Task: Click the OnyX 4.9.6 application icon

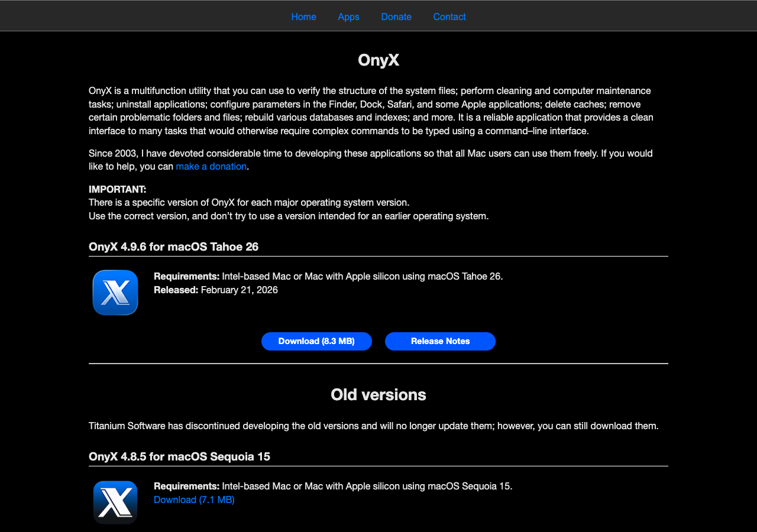Action: 115,292
